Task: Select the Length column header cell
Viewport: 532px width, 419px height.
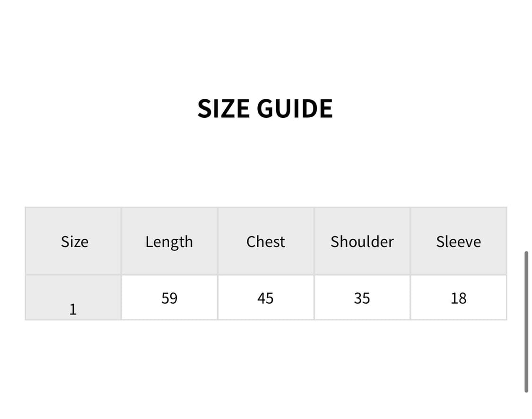Action: 169,242
